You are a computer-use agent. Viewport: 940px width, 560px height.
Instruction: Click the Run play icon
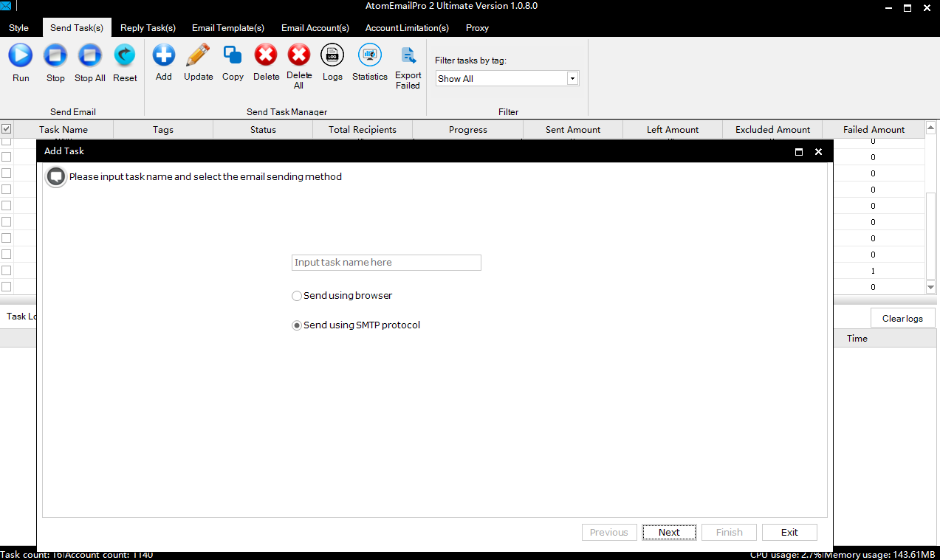click(x=21, y=55)
